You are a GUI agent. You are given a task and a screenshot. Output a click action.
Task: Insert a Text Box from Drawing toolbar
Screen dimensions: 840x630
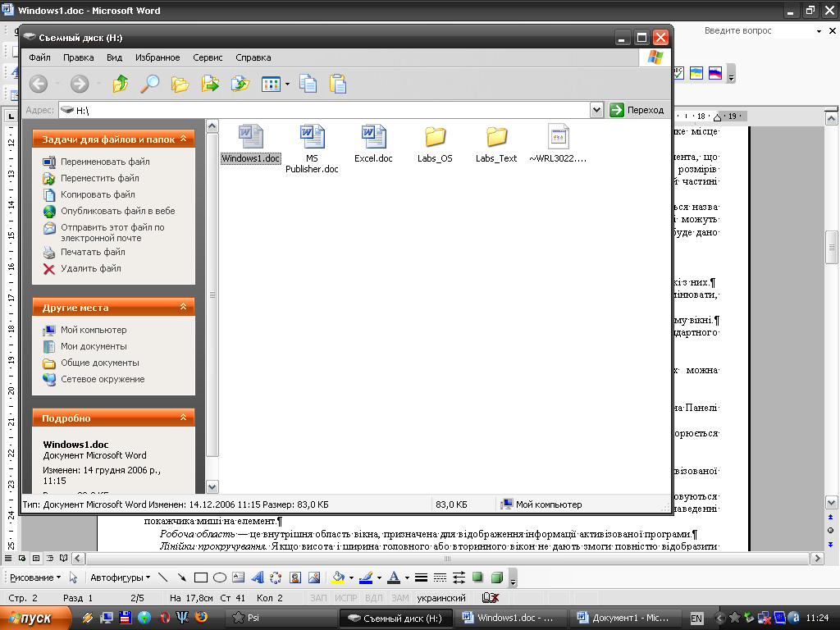[x=239, y=577]
